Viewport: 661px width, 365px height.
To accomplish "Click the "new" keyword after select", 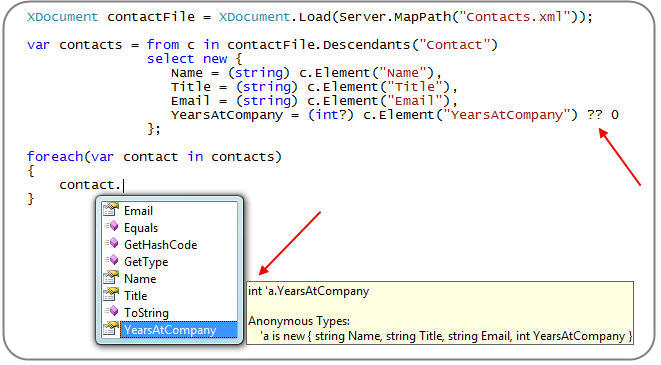I will tap(215, 59).
